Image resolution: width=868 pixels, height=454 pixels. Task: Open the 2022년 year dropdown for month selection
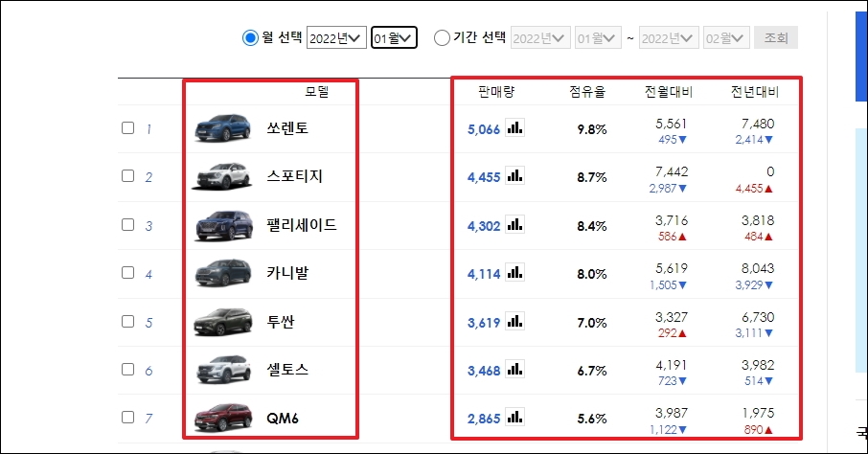pyautogui.click(x=336, y=37)
